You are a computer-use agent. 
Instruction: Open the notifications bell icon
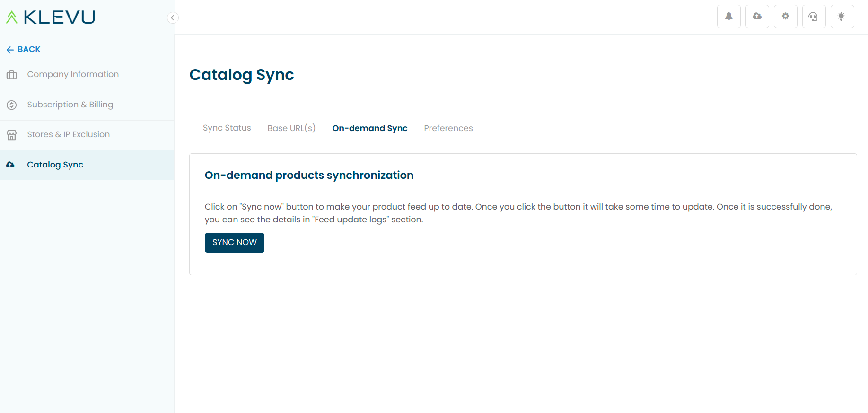click(x=728, y=17)
